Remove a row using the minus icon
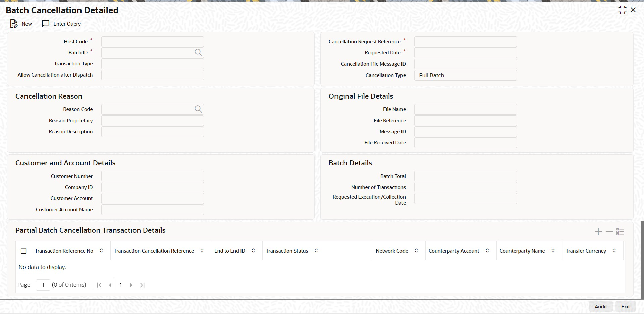 pyautogui.click(x=609, y=232)
